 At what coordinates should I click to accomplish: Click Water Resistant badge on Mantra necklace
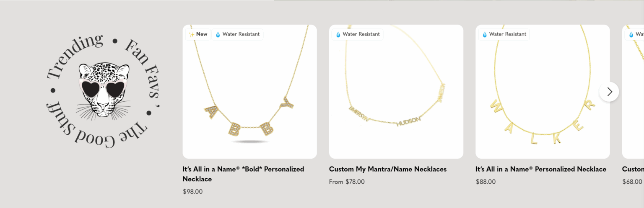357,34
